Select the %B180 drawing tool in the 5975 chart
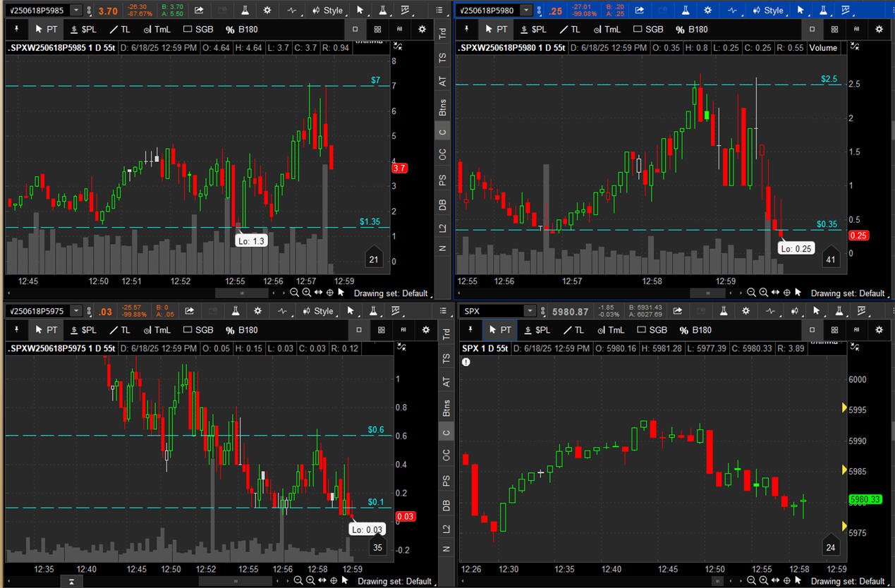895x588 pixels. coord(241,330)
